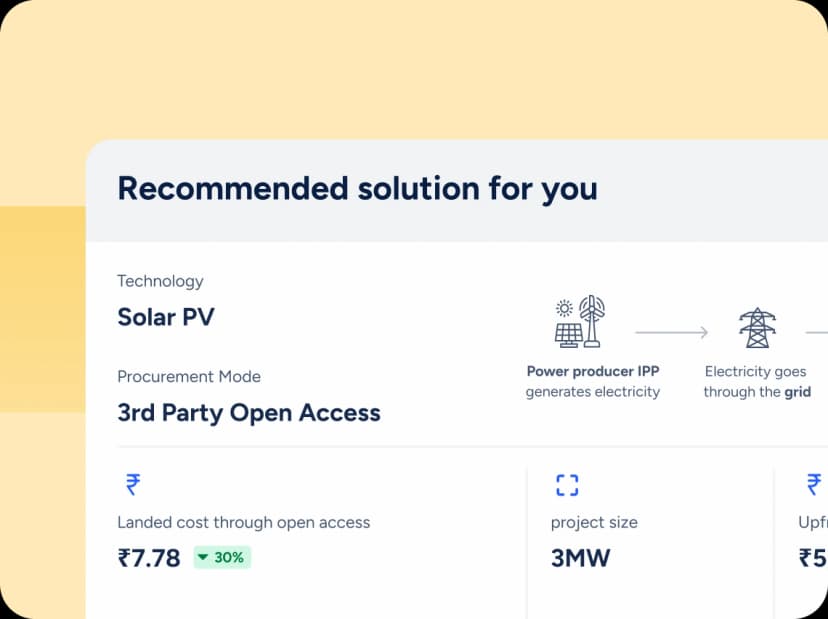Image resolution: width=828 pixels, height=619 pixels.
Task: Click the Solar PV text
Action: tap(166, 317)
